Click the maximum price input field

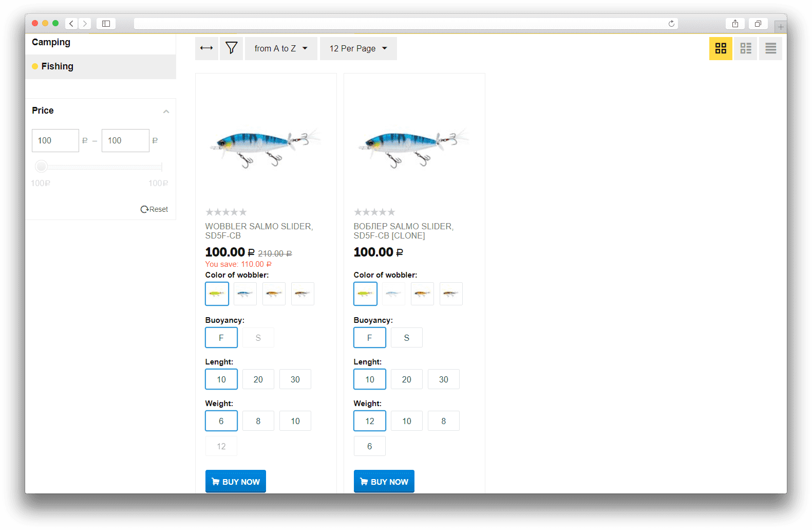coord(125,140)
